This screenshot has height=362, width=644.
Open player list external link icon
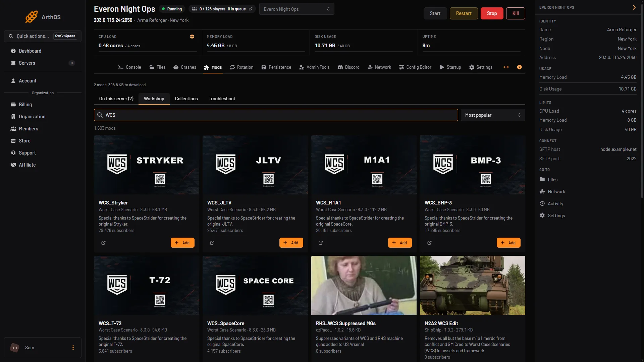click(251, 9)
